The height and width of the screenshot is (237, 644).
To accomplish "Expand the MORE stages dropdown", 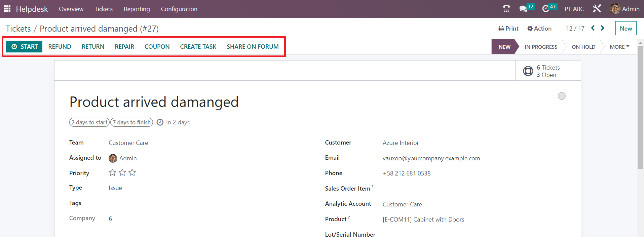I will [x=619, y=47].
